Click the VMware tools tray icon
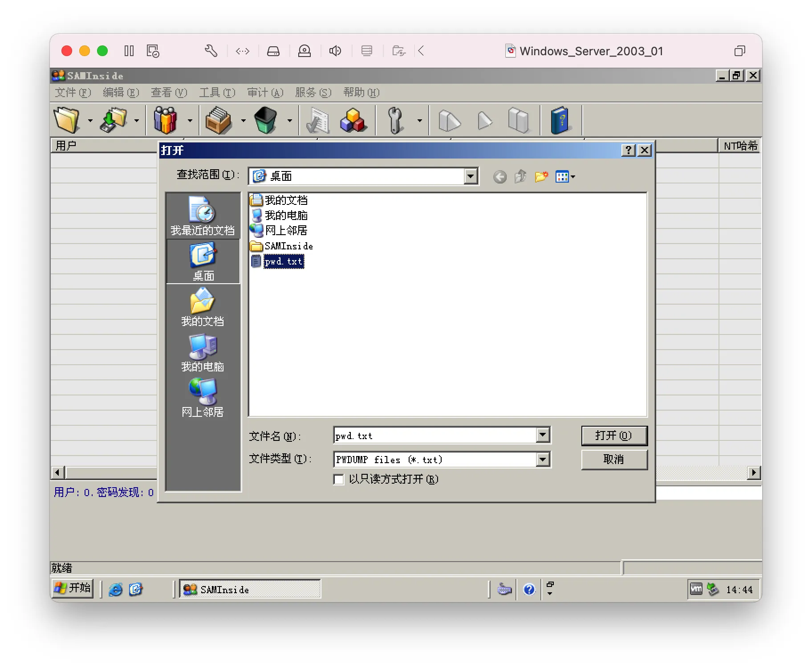The height and width of the screenshot is (668, 812). 696,589
